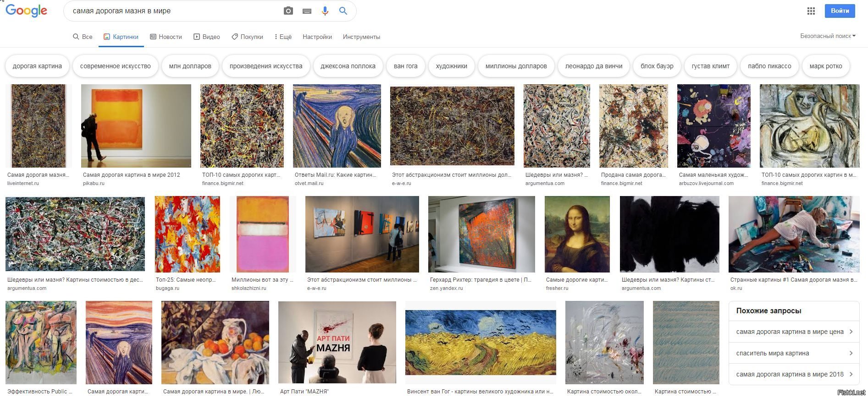Open The Scream thumbnail from otvet.mail.ru
Image resolution: width=868 pixels, height=398 pixels.
pos(337,126)
